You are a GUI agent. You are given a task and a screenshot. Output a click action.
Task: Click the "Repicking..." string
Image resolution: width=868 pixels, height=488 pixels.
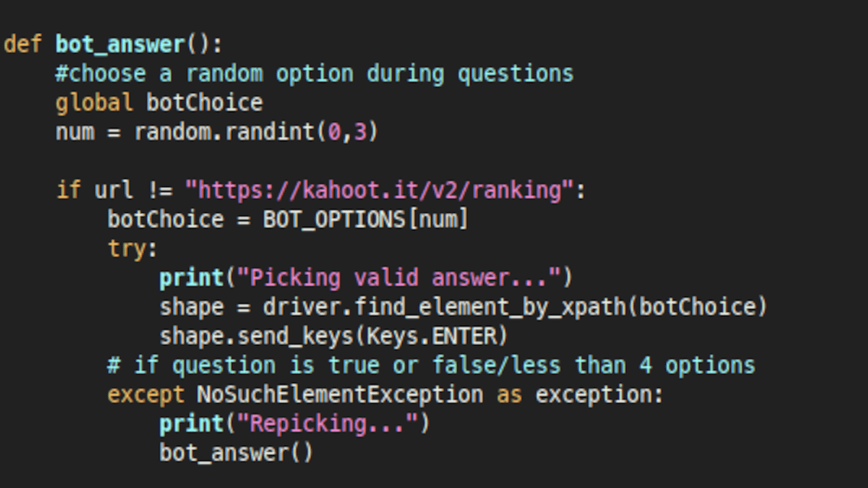[x=327, y=424]
